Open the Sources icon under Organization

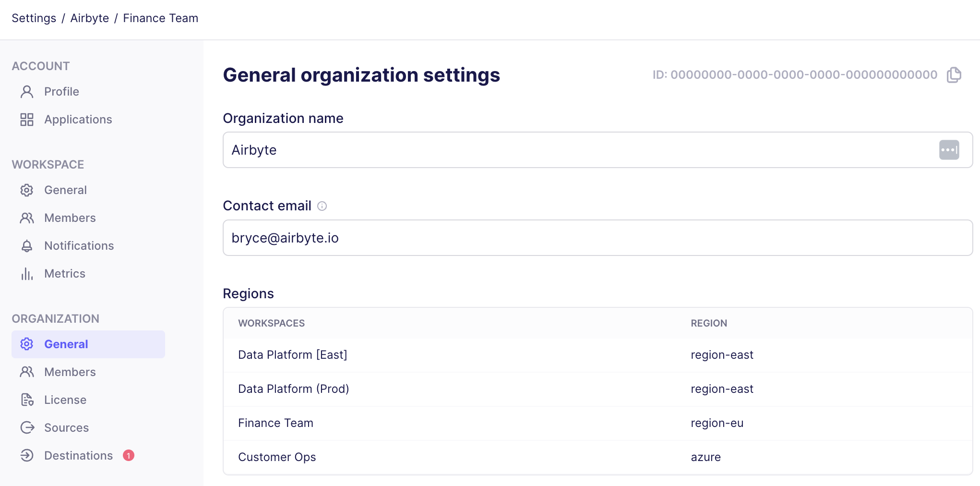(x=27, y=427)
